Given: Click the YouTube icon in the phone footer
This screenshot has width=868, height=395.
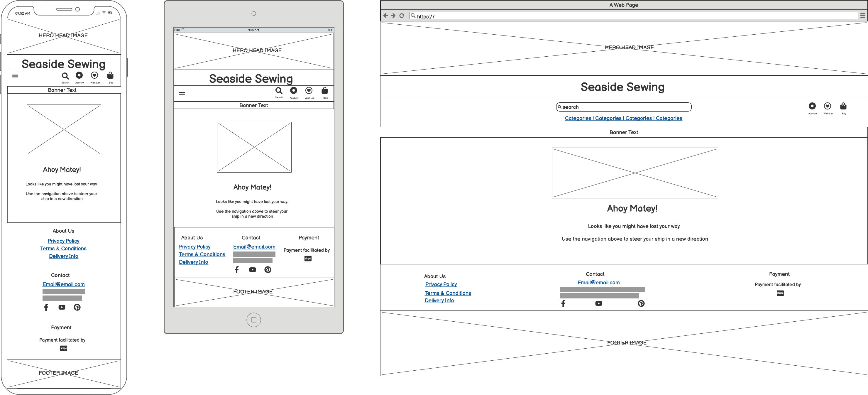Looking at the screenshot, I should point(62,307).
